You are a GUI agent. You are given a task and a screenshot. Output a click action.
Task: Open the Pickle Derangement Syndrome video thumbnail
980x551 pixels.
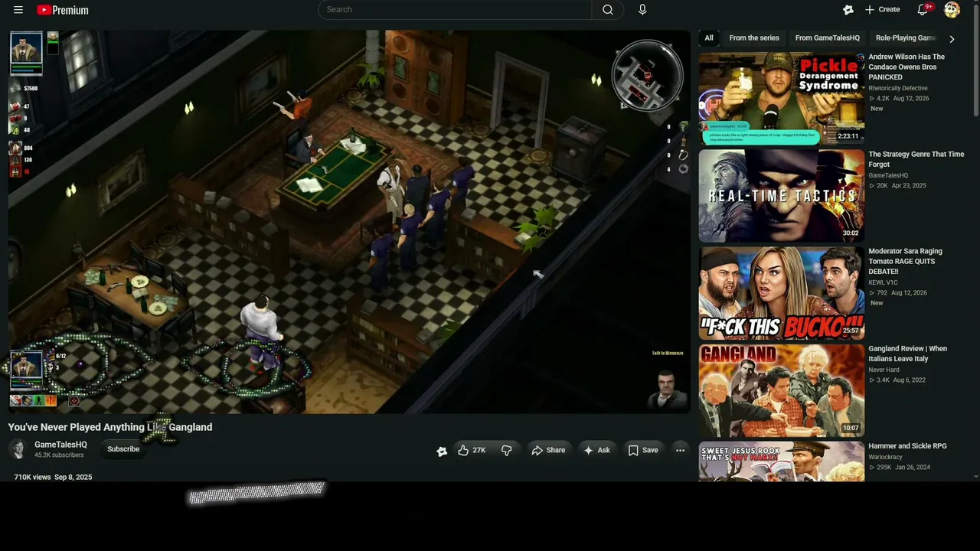(x=782, y=98)
